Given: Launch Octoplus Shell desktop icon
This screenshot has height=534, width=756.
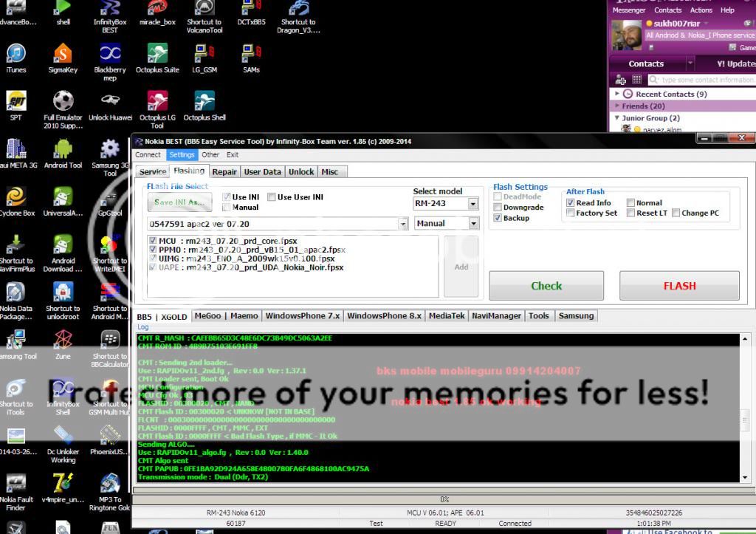Looking at the screenshot, I should [x=205, y=106].
